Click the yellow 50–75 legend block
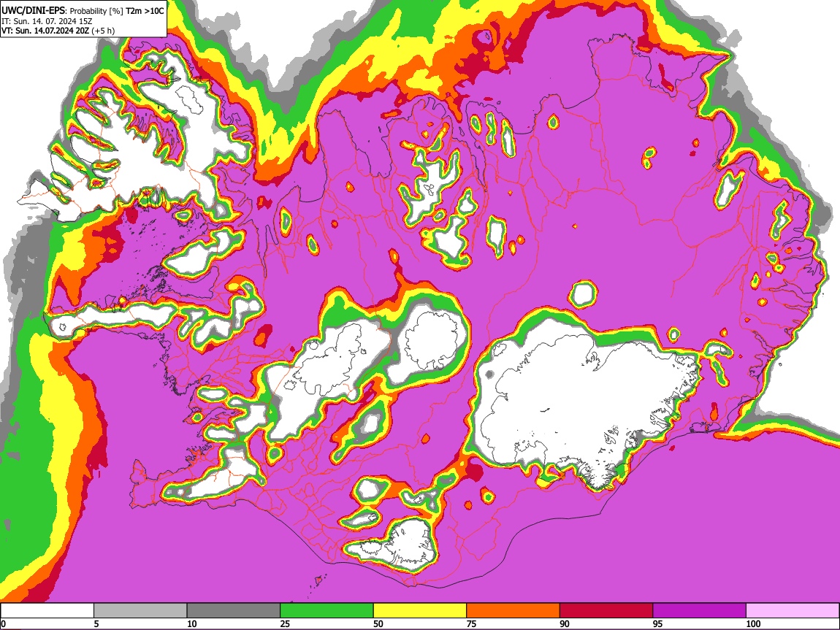Screen dimensions: 840x630 click(x=420, y=611)
